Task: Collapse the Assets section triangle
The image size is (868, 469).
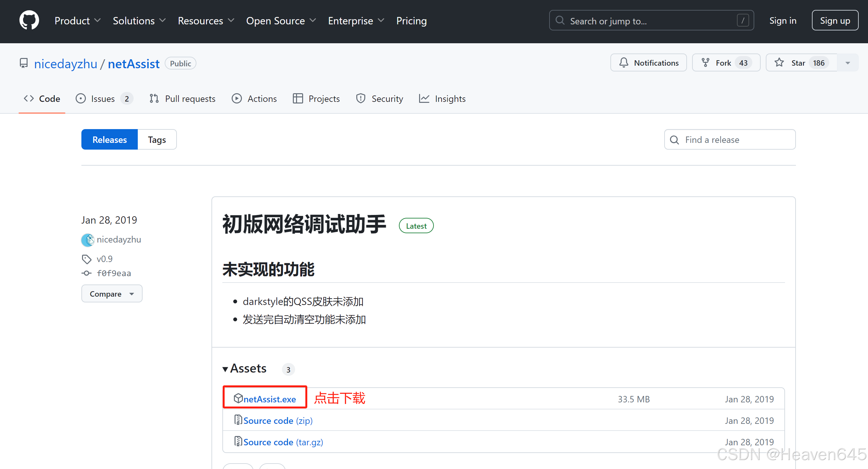Action: [x=225, y=369]
